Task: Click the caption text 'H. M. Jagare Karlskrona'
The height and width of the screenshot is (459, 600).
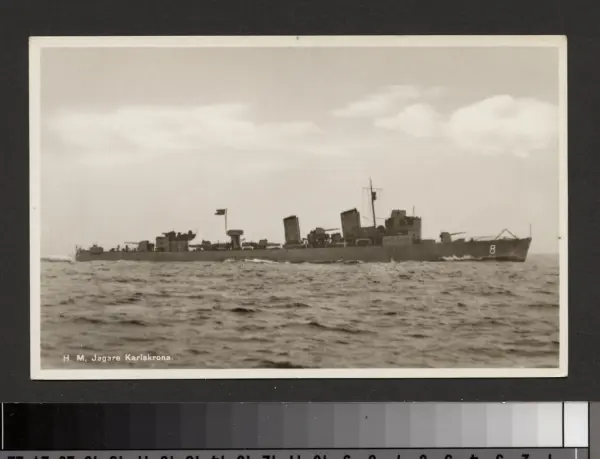Action: [x=118, y=357]
